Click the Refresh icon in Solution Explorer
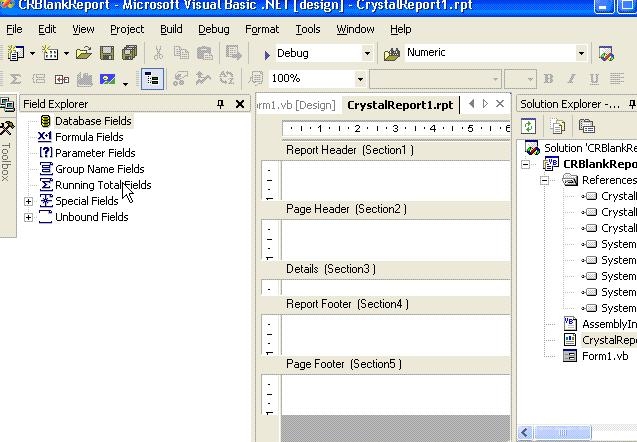The width and height of the screenshot is (637, 442). [529, 126]
